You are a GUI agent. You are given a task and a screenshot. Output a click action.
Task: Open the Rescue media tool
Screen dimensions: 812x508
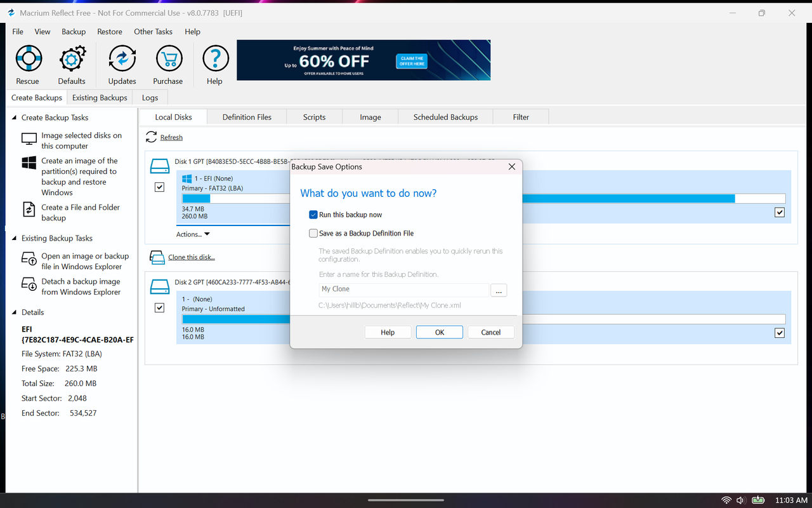click(28, 59)
